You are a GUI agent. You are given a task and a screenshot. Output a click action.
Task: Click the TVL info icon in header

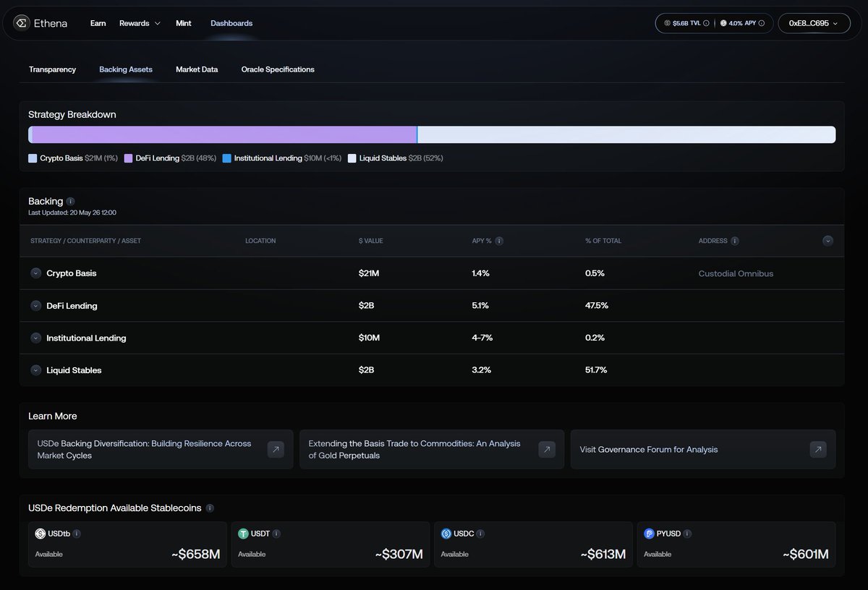click(707, 23)
